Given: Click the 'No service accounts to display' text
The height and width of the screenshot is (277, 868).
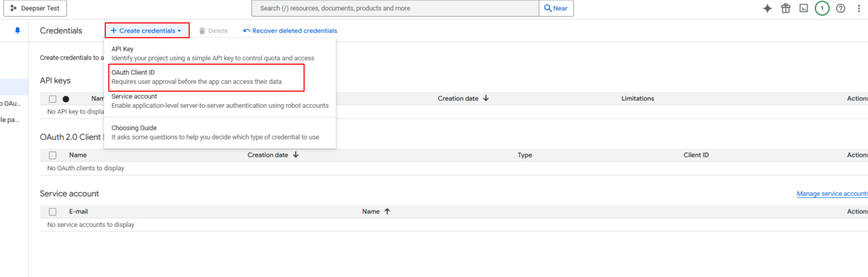Looking at the screenshot, I should click(91, 225).
